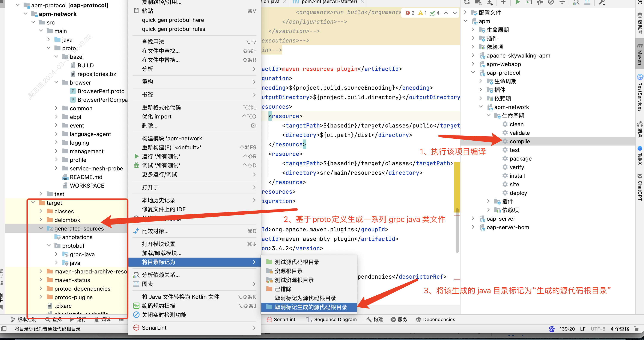This screenshot has width=644, height=340.
Task: Click UTF-8 encoding in status bar
Action: click(597, 329)
